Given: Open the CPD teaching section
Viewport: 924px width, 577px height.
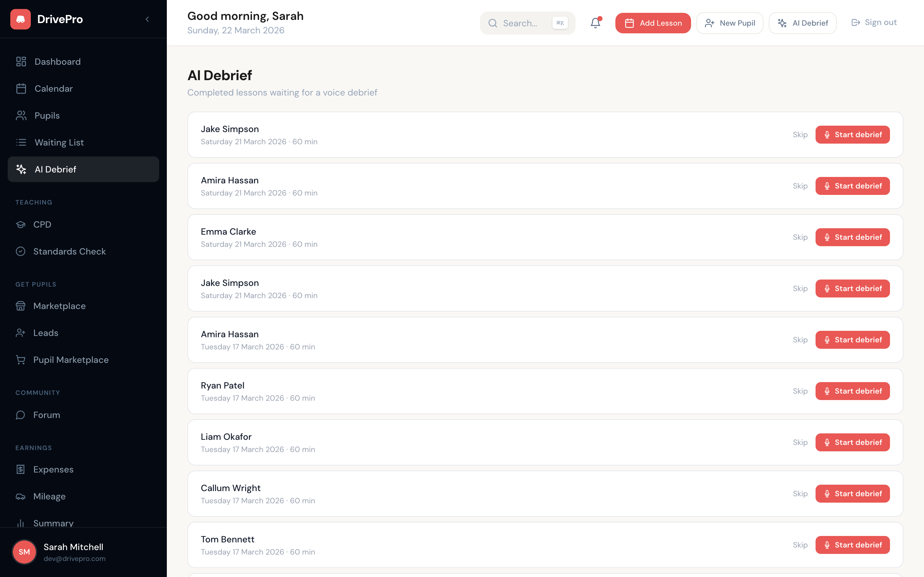Looking at the screenshot, I should (42, 224).
